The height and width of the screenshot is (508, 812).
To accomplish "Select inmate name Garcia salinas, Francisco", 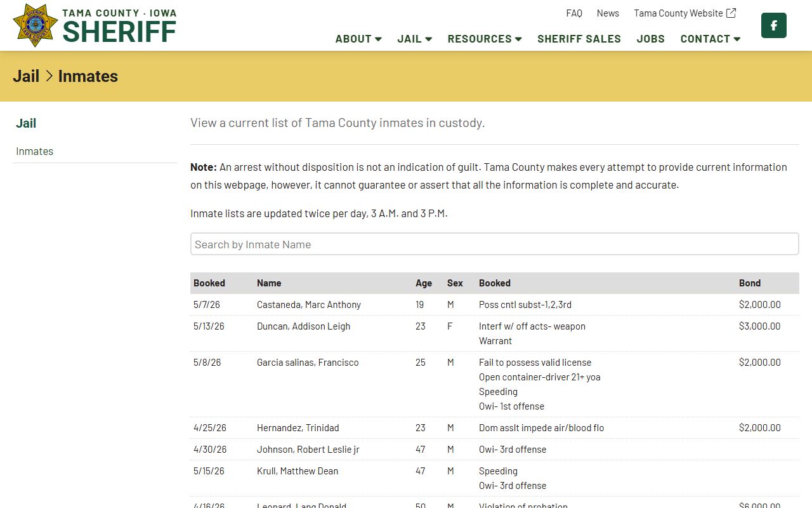I will (x=308, y=363).
